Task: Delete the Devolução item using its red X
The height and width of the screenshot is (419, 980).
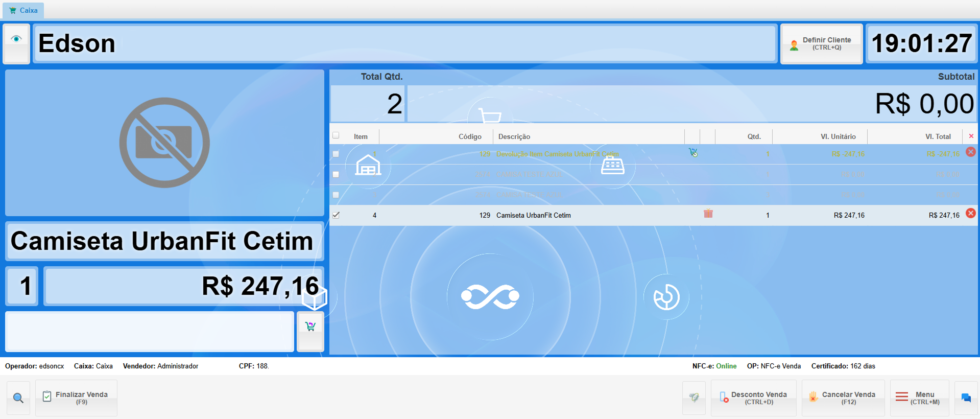Action: click(970, 152)
